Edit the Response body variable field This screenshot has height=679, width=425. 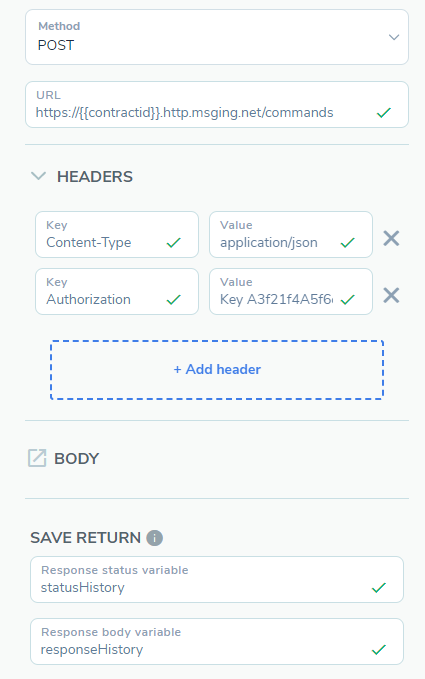(x=217, y=641)
